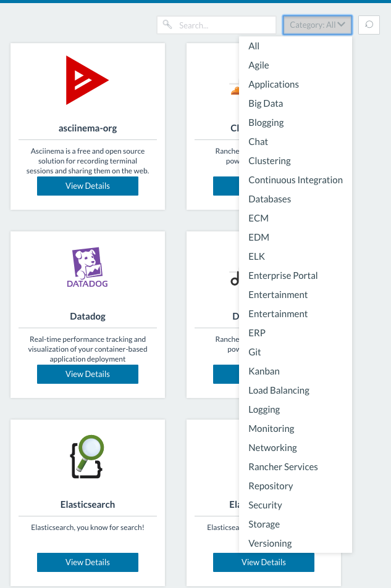Screen dimensions: 391x588
Task: View Details for asciinema-org
Action: (88, 186)
